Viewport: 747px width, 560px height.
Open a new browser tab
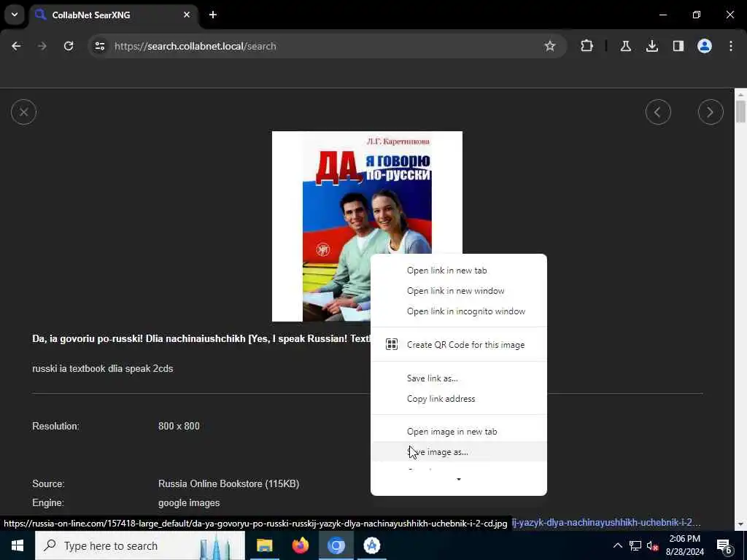213,15
